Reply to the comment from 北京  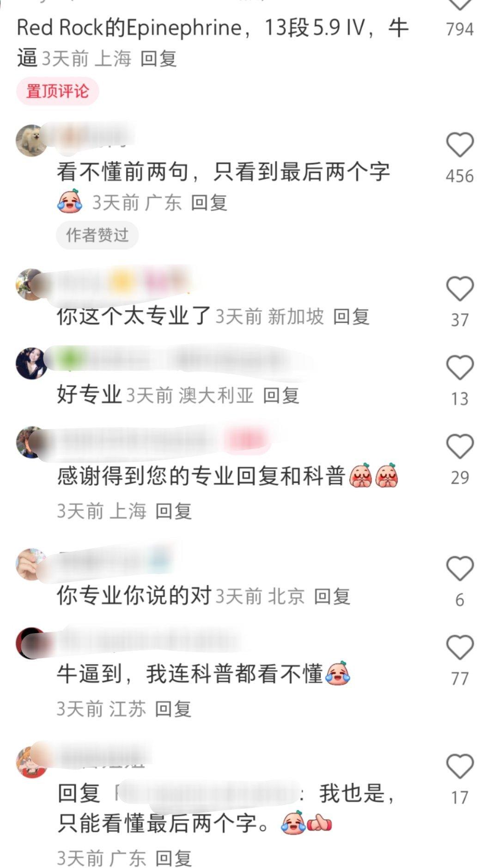pyautogui.click(x=332, y=596)
